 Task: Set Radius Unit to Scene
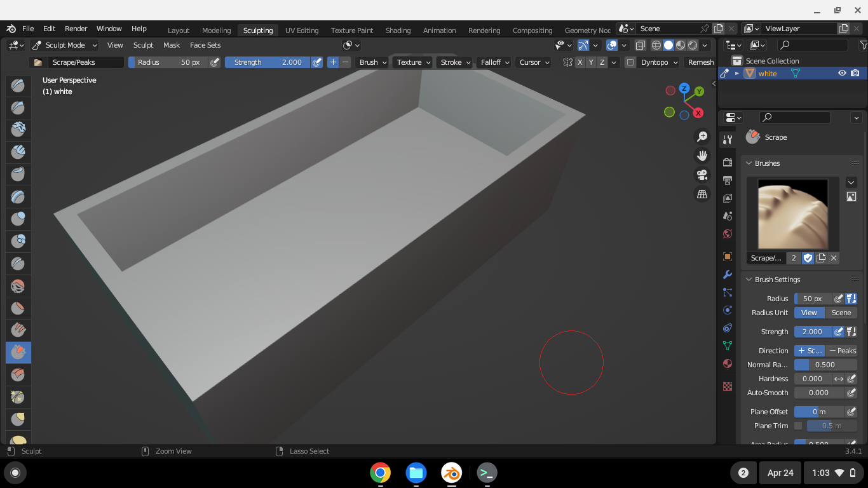[x=841, y=313]
